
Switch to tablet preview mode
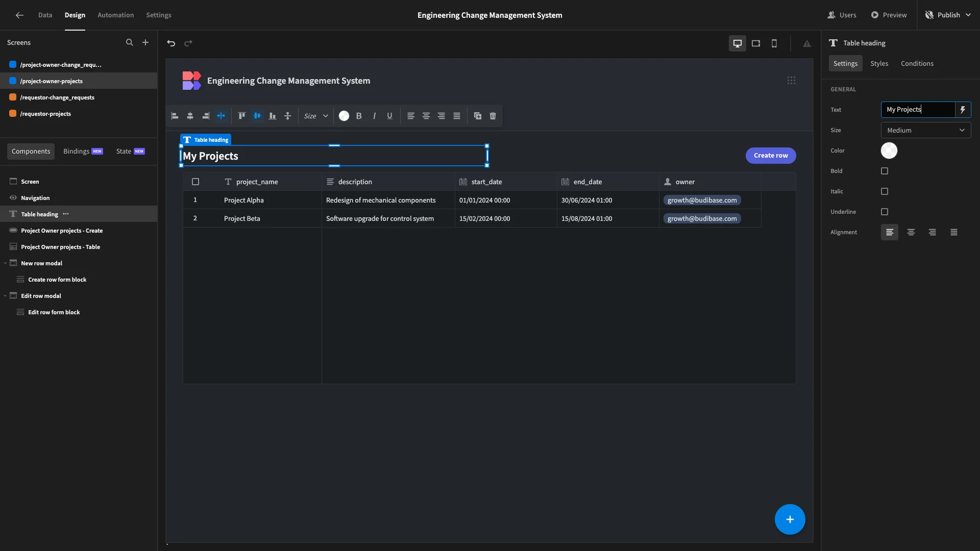(x=756, y=43)
